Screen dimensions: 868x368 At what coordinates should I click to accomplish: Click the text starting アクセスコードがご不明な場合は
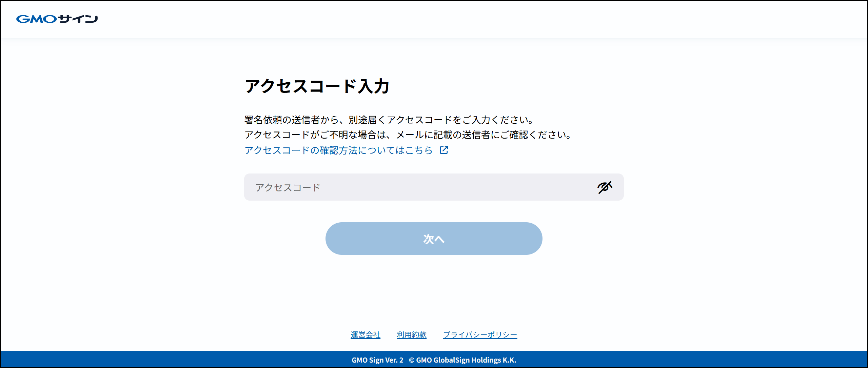[409, 135]
